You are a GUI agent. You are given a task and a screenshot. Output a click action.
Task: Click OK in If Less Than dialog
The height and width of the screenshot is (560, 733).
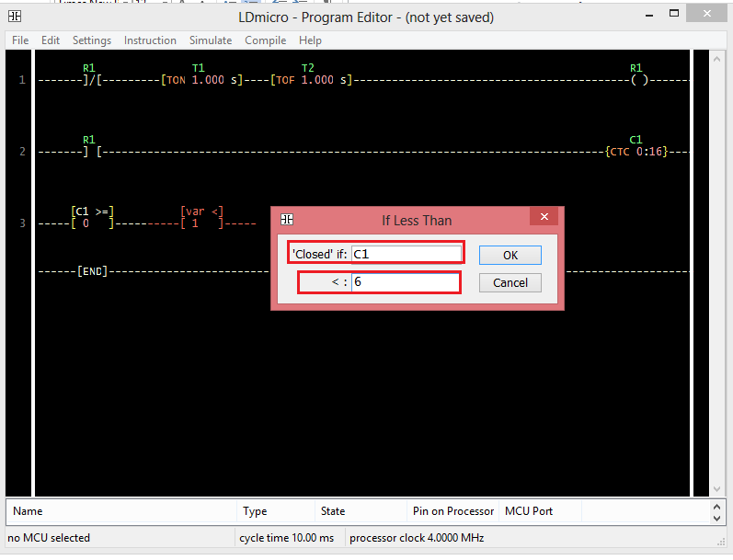click(510, 256)
